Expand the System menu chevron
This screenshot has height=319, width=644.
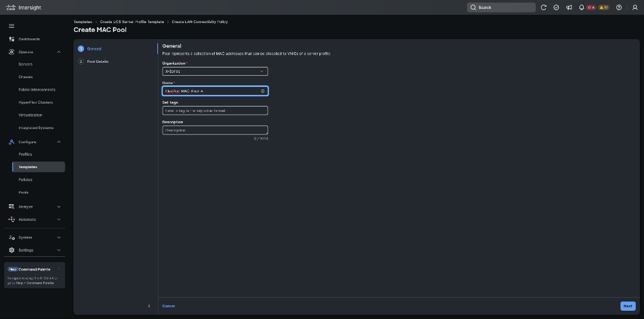(59, 237)
